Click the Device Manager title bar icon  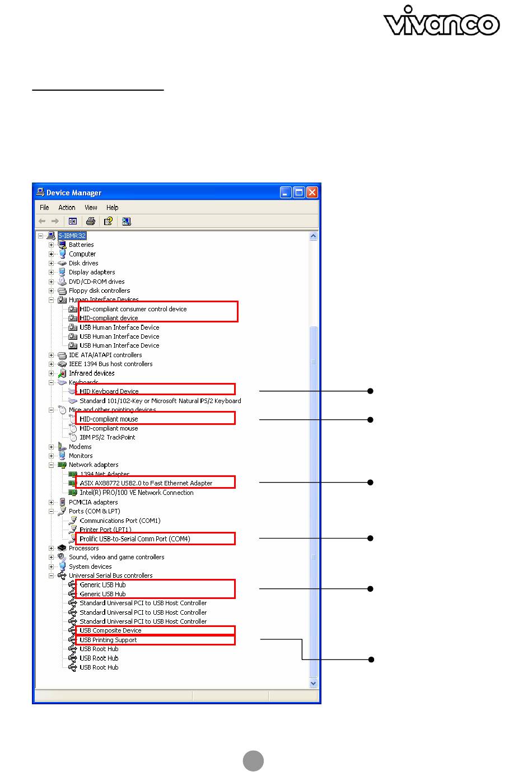tap(40, 192)
